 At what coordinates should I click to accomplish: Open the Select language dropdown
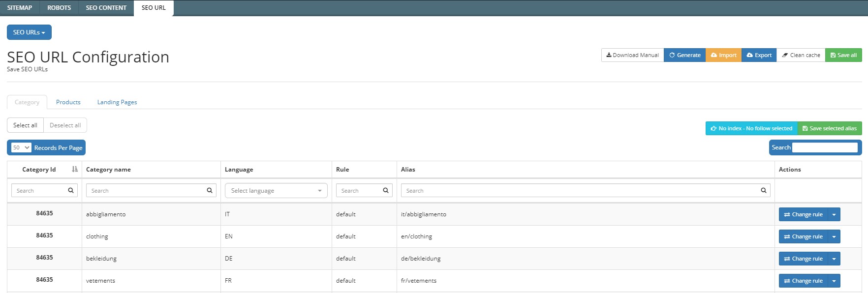[x=276, y=191]
